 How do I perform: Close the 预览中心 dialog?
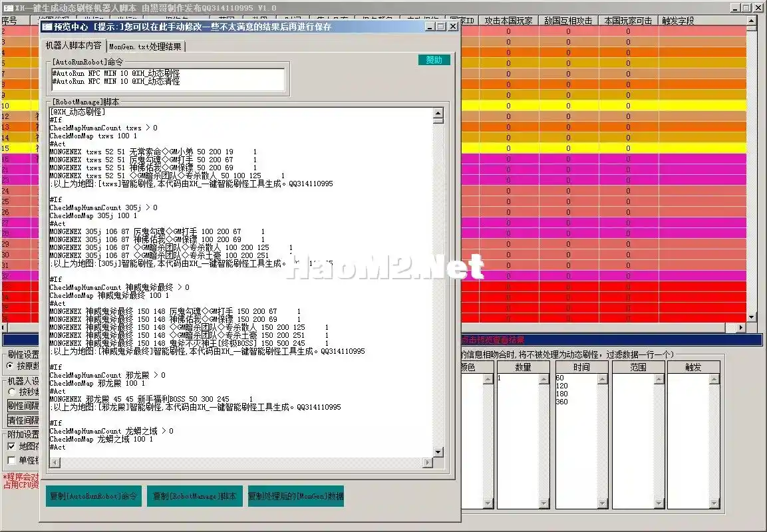[x=453, y=27]
